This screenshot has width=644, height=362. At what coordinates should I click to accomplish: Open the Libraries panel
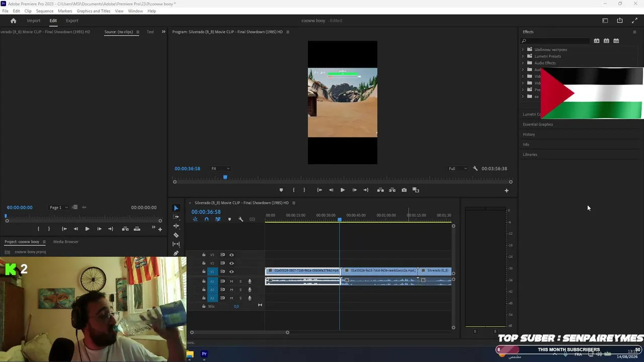tap(530, 155)
